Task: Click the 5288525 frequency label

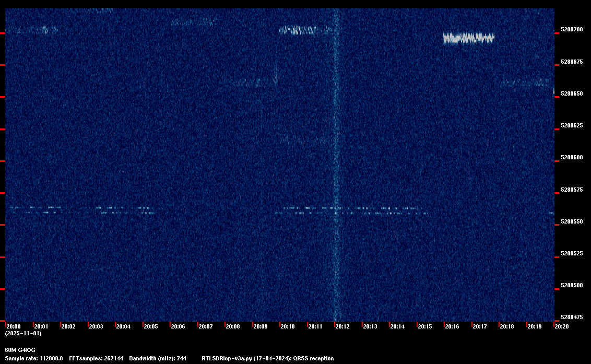Action: click(572, 253)
